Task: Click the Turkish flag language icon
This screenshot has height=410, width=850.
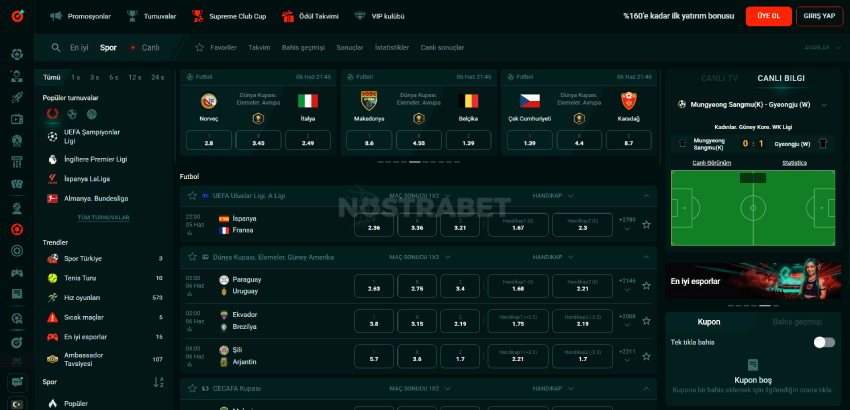Action: [x=17, y=404]
